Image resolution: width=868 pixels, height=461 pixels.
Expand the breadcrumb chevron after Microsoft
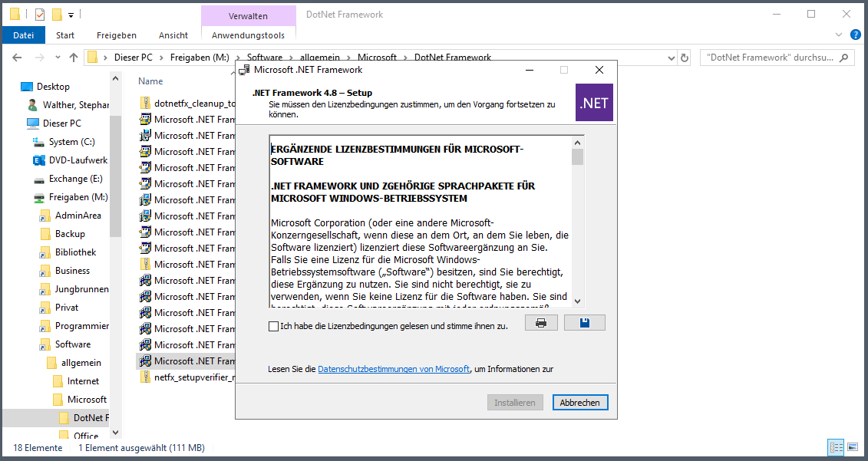point(405,58)
